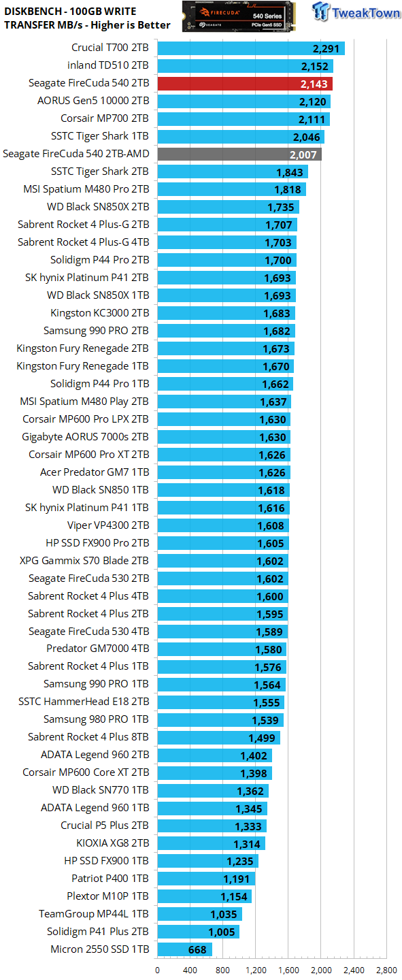This screenshot has height=980, width=402.
Task: Click the 1,200 axis tick label
Action: pos(256,970)
